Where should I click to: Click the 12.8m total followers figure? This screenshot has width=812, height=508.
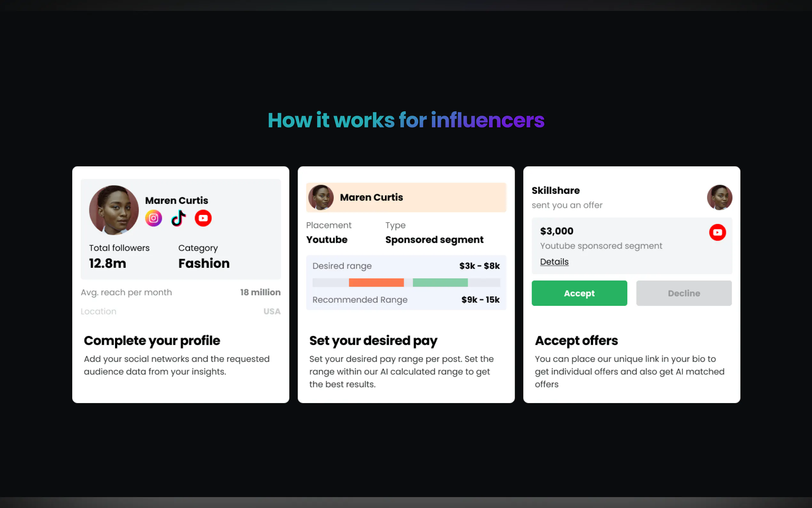coord(107,263)
